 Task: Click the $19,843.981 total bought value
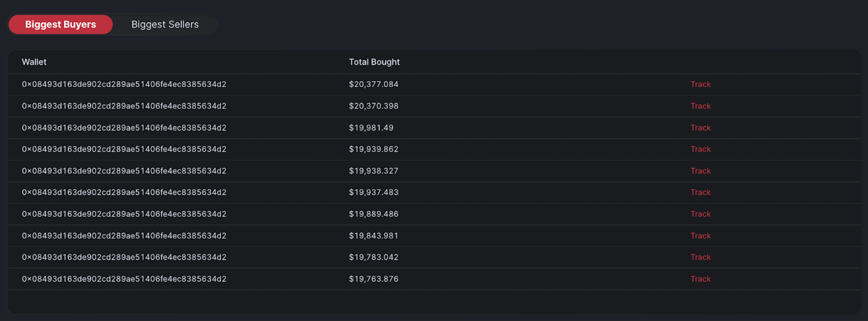point(373,236)
